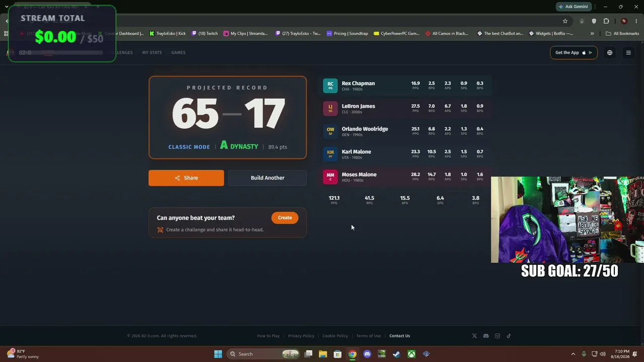Viewport: 644px width, 362px height.
Task: Open the Discord app on the taskbar
Action: coord(367,354)
